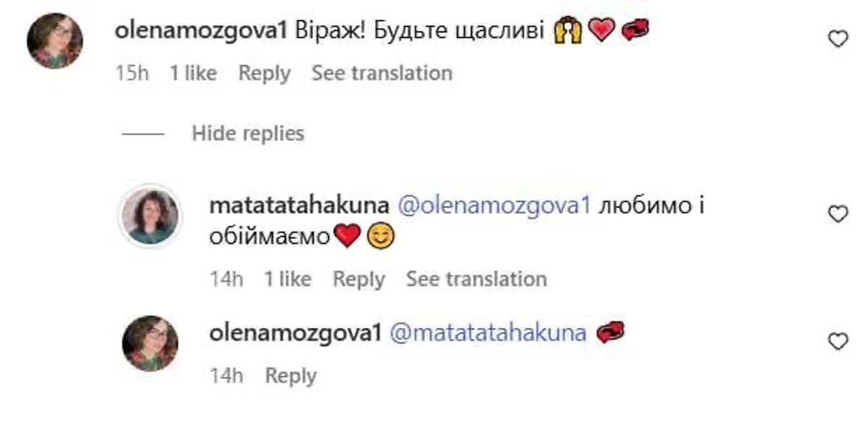Click the red heart emoji in matatatahakuna's reply
Viewport: 868px width, 430px height.
[347, 235]
